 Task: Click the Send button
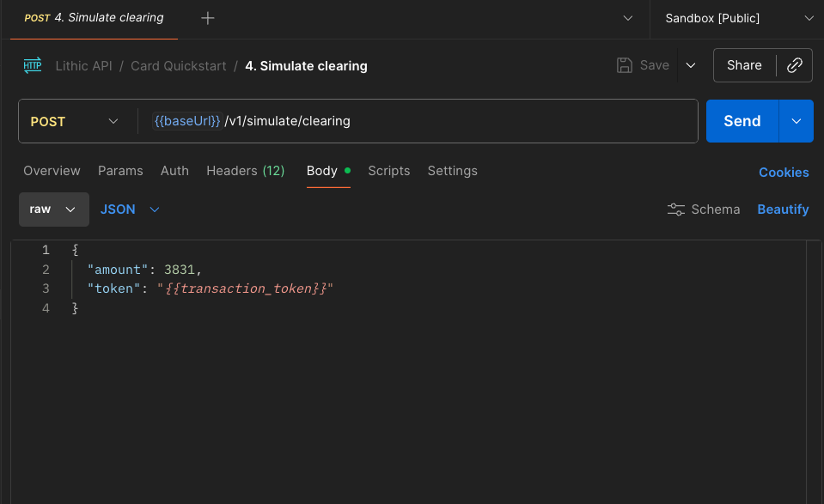[742, 121]
